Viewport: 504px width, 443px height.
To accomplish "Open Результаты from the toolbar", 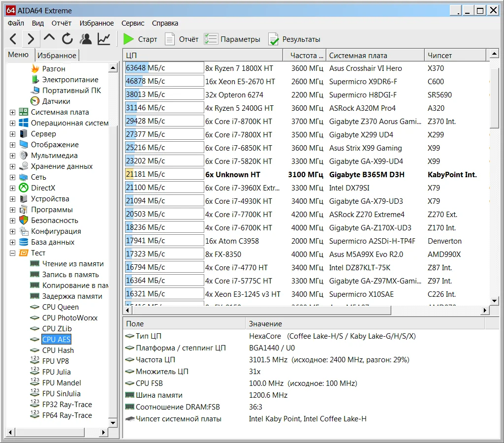I will (294, 39).
